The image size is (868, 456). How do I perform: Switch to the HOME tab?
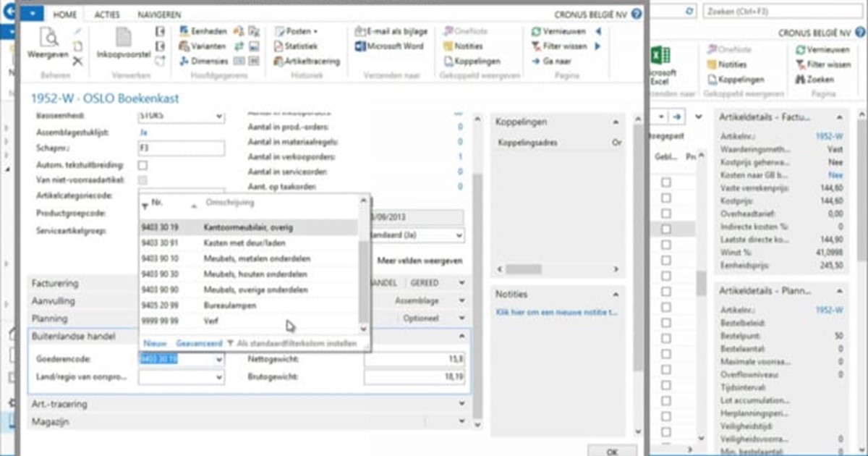coord(65,14)
